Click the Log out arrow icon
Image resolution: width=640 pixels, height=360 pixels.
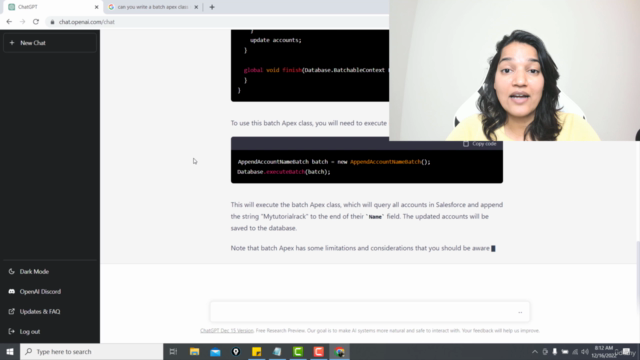click(x=11, y=331)
